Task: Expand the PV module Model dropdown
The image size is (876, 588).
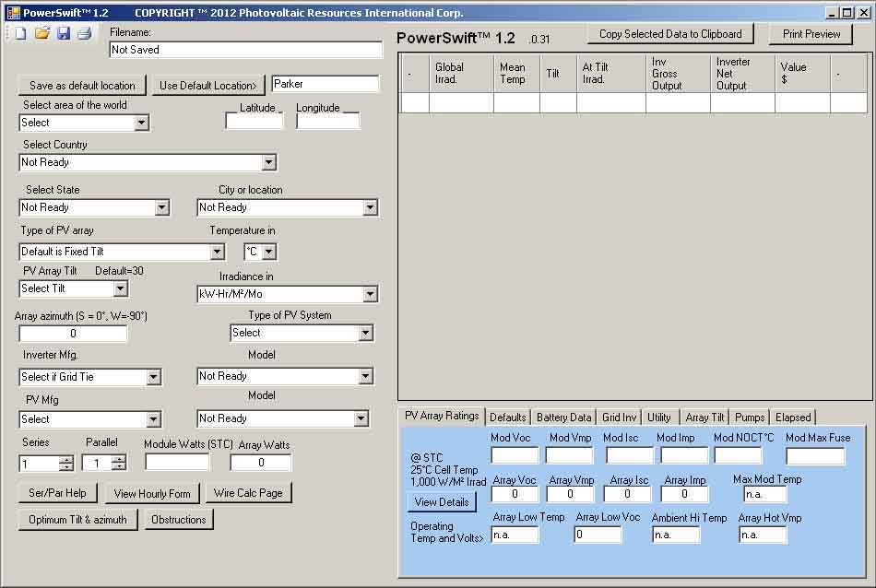Action: pyautogui.click(x=361, y=418)
